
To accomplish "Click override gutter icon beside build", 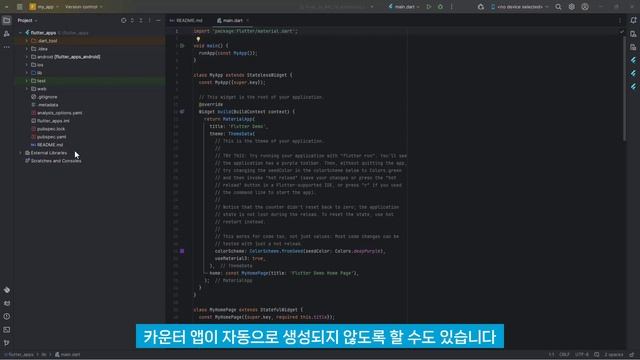I will [182, 111].
